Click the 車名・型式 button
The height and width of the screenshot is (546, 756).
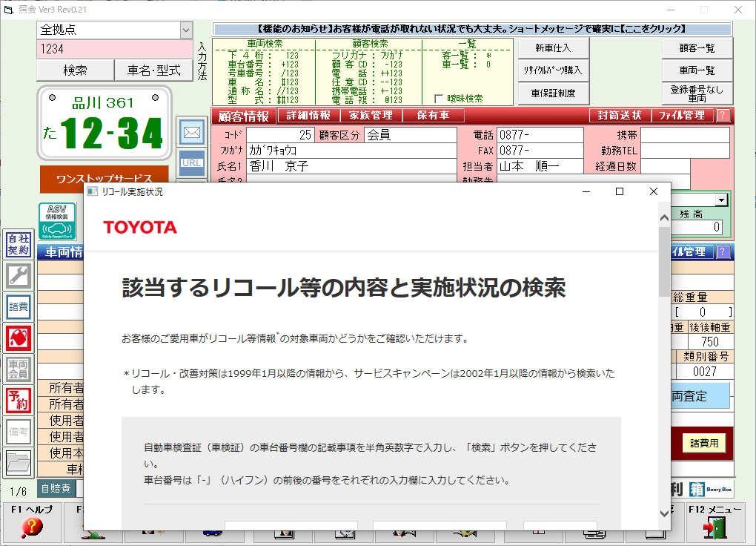[x=154, y=70]
